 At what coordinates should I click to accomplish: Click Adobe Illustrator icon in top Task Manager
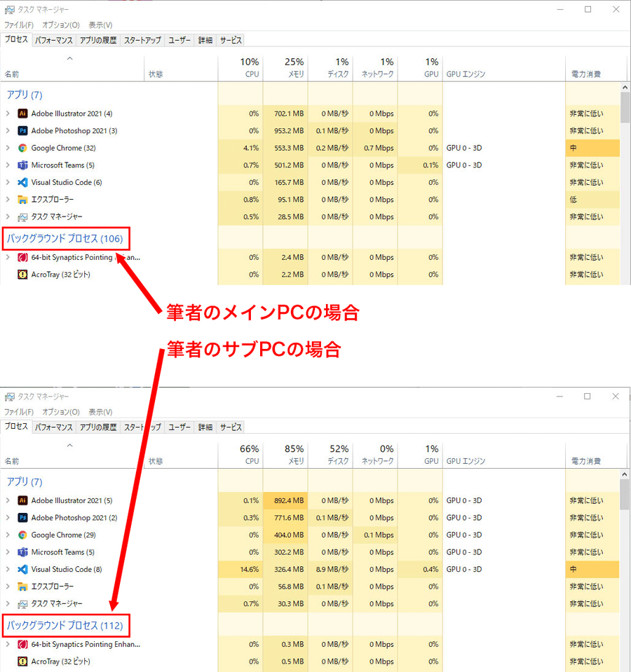[22, 114]
